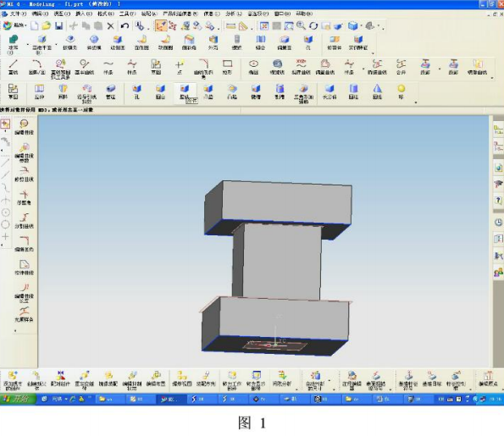Select the 三角形加强筋 rib feature
The width and height of the screenshot is (504, 436).
304,93
